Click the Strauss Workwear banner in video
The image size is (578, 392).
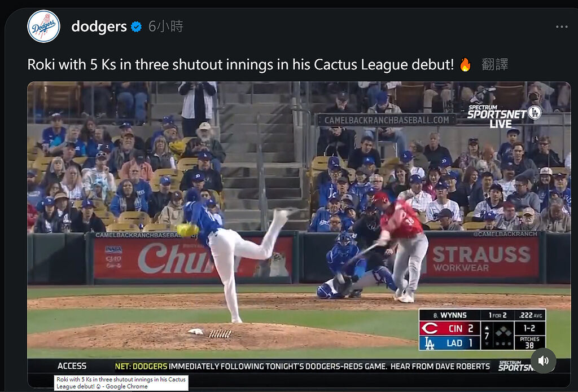point(481,258)
